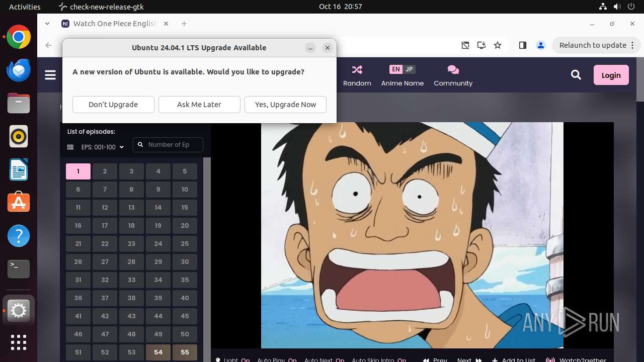Image resolution: width=644 pixels, height=362 pixels.
Task: Toggle the Chrome side panel icon
Action: [522, 45]
